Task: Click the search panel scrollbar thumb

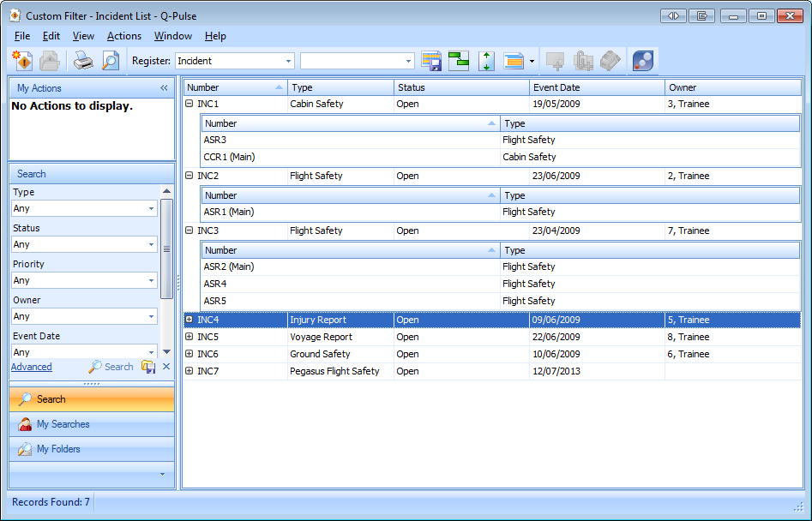Action: (166, 249)
